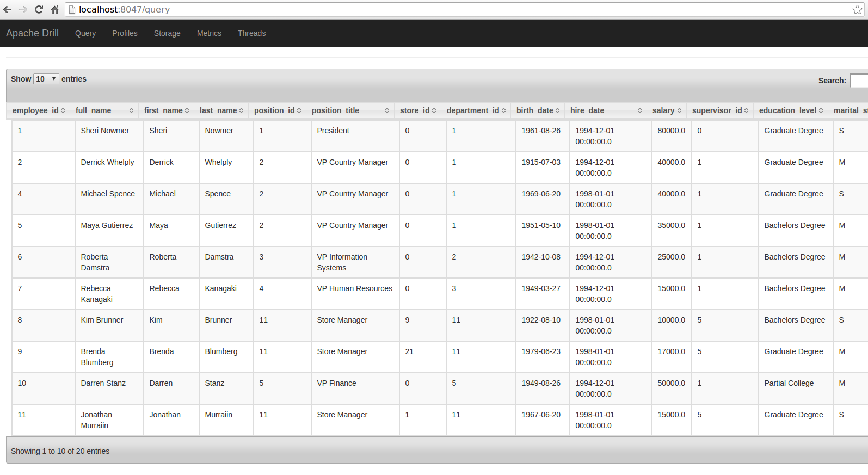Click the Kanagaki last name cell
The height and width of the screenshot is (475, 868).
click(x=226, y=294)
